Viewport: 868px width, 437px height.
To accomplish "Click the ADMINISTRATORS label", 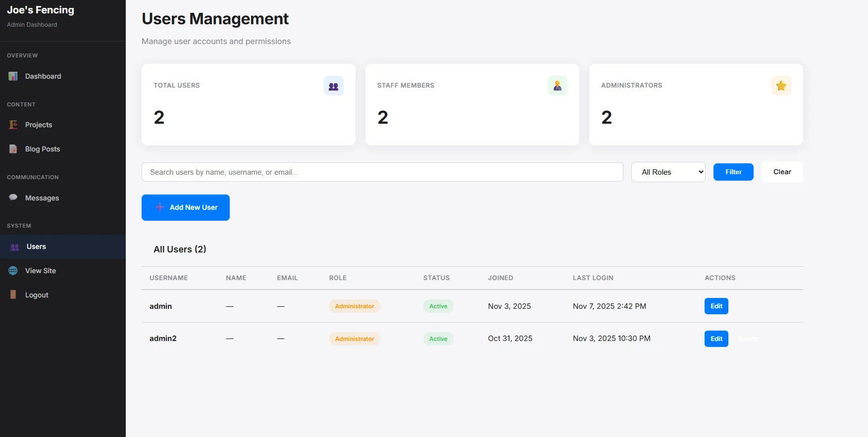I will pos(632,86).
